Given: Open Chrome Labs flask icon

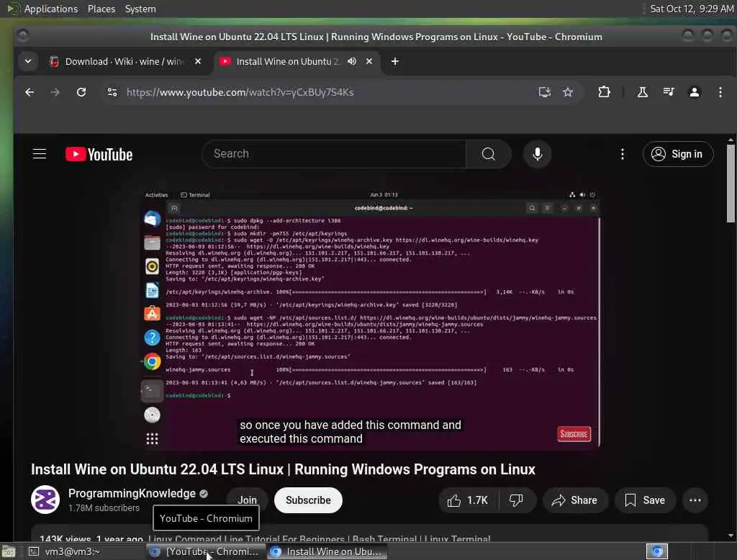Looking at the screenshot, I should point(642,92).
